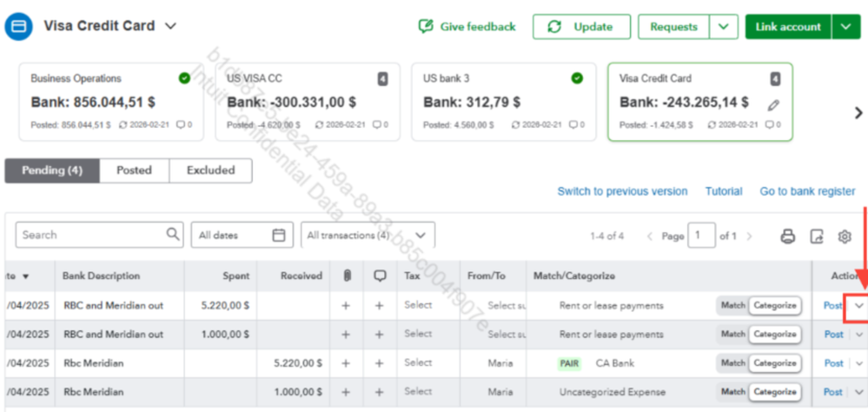
Task: Sort by Received column header
Action: (x=301, y=276)
